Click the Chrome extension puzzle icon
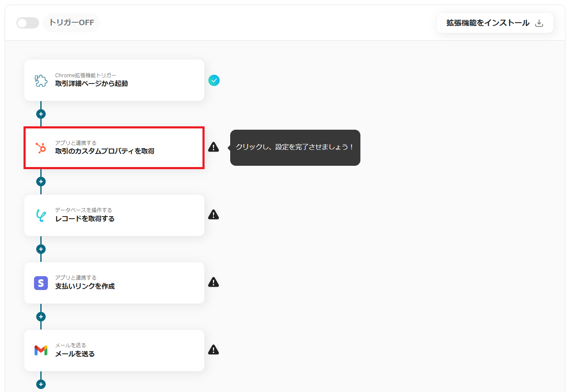This screenshot has width=570, height=392. click(41, 80)
